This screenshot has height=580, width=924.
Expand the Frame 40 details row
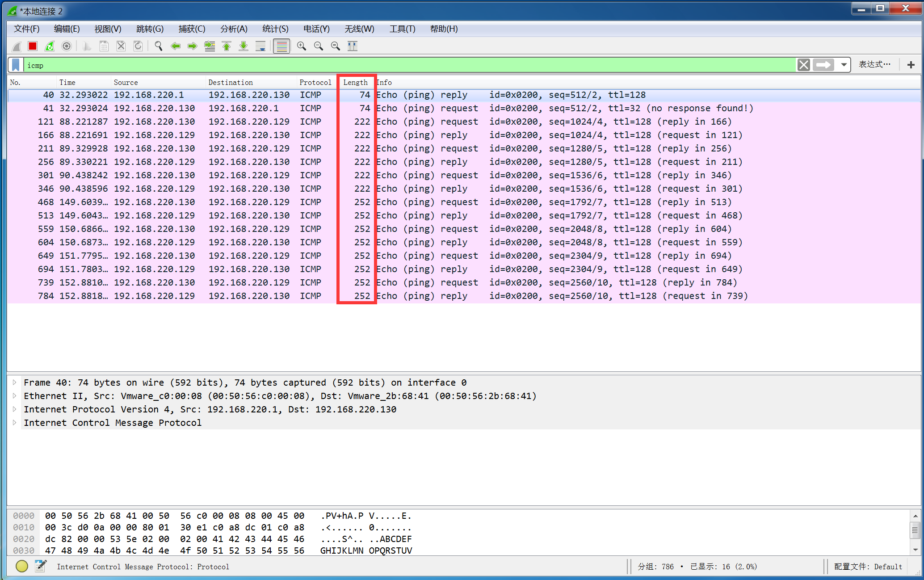pos(15,382)
